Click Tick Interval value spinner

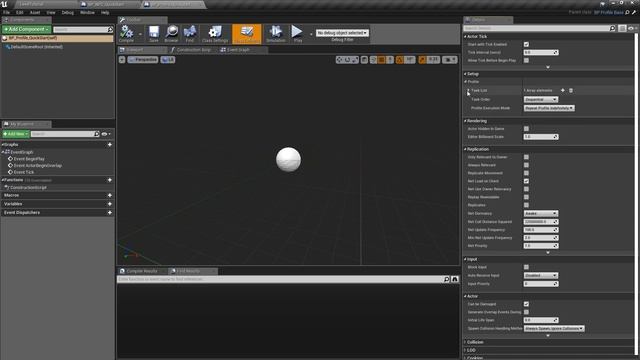point(541,52)
